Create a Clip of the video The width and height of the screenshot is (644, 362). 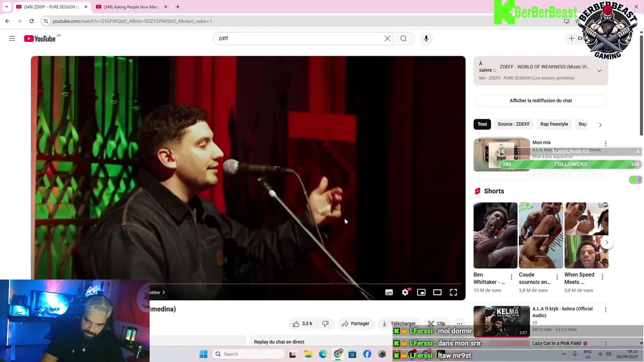tap(436, 324)
